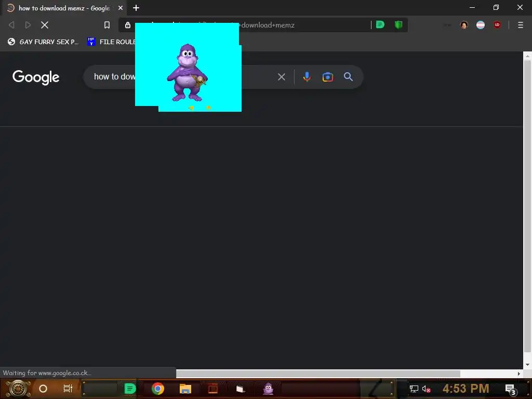The width and height of the screenshot is (532, 399).
Task: Select the 'how to download memz - Google' tab
Action: (64, 8)
